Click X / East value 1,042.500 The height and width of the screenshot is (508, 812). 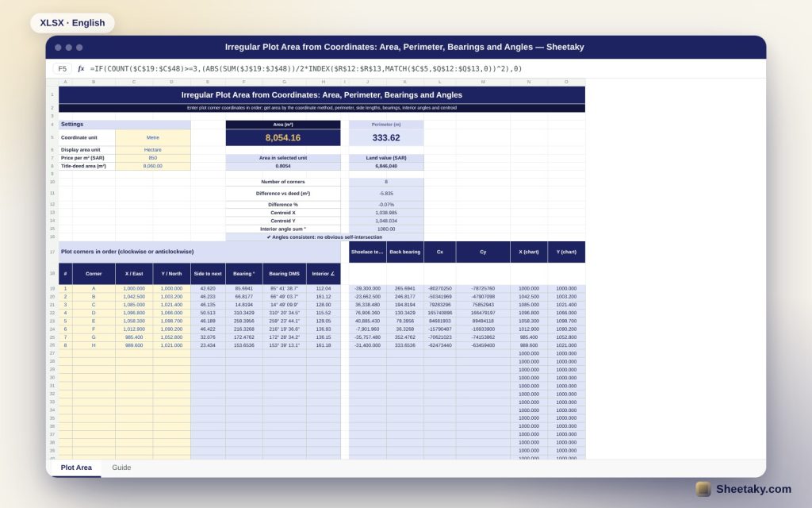(133, 297)
